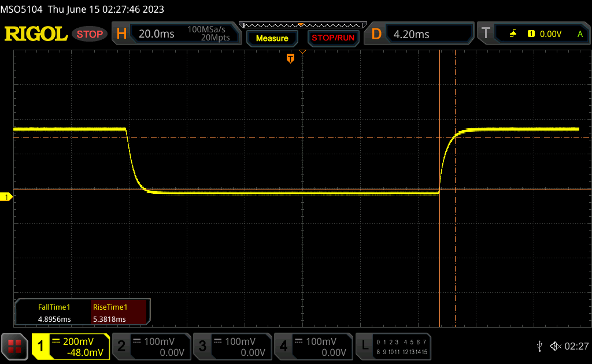Toggle channel 4 on or off
This screenshot has height=364, width=592.
[283, 346]
